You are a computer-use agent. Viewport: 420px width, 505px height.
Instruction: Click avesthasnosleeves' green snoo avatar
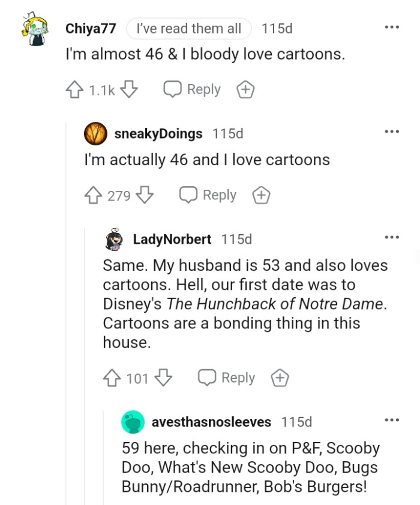[x=133, y=422]
